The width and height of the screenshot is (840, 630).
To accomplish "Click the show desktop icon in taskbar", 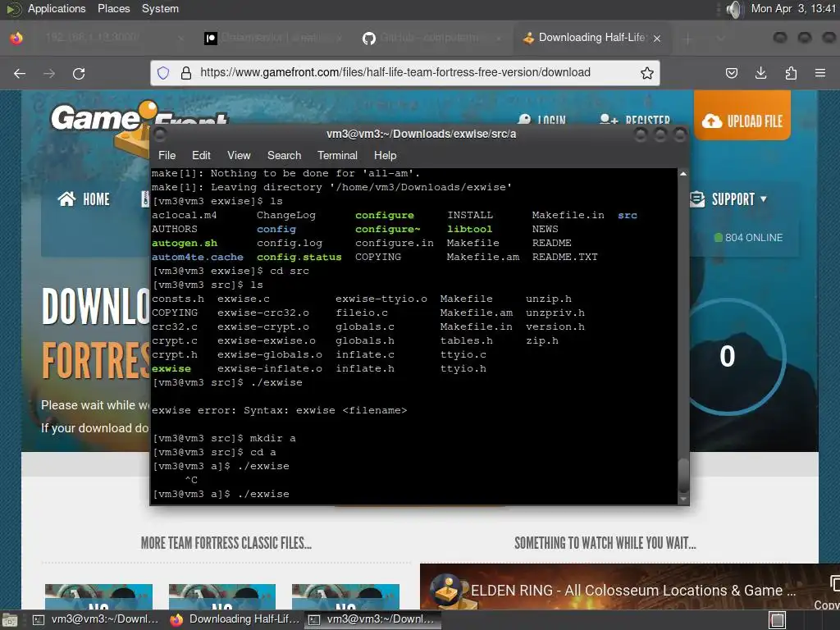I will (9, 620).
